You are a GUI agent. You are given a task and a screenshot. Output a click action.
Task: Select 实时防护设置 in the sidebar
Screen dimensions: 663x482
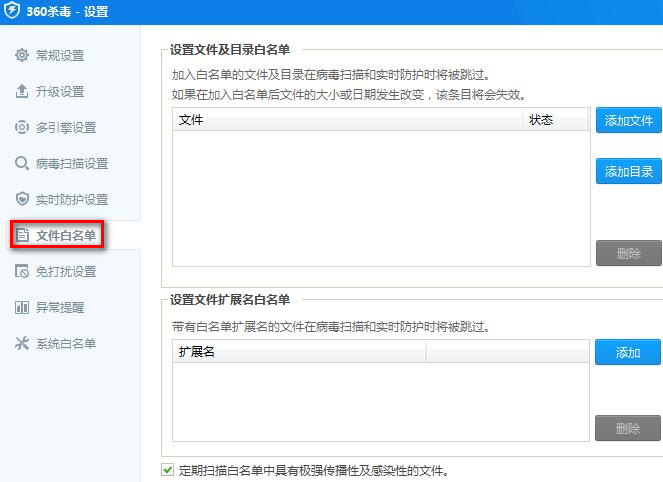pyautogui.click(x=71, y=199)
